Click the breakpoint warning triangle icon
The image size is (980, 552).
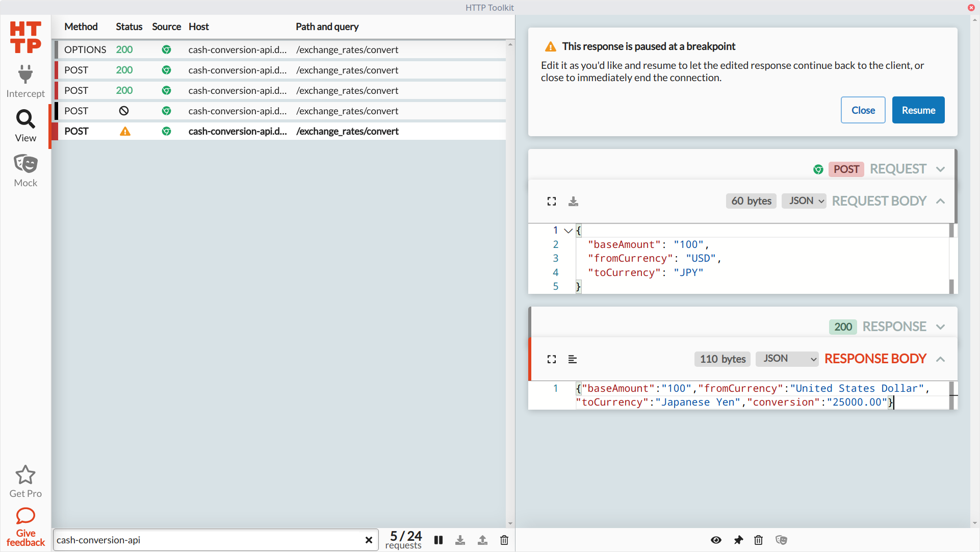(551, 47)
